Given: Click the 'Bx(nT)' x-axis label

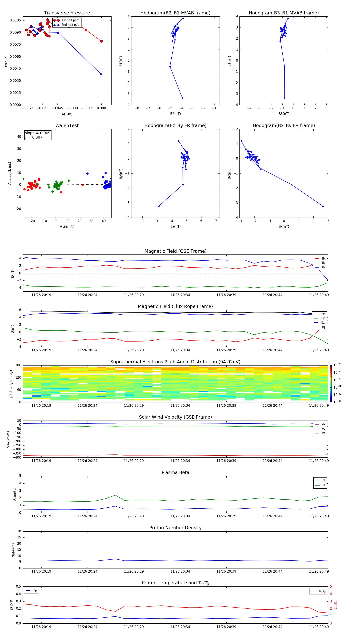Looking at the screenshot, I should click(x=284, y=227).
